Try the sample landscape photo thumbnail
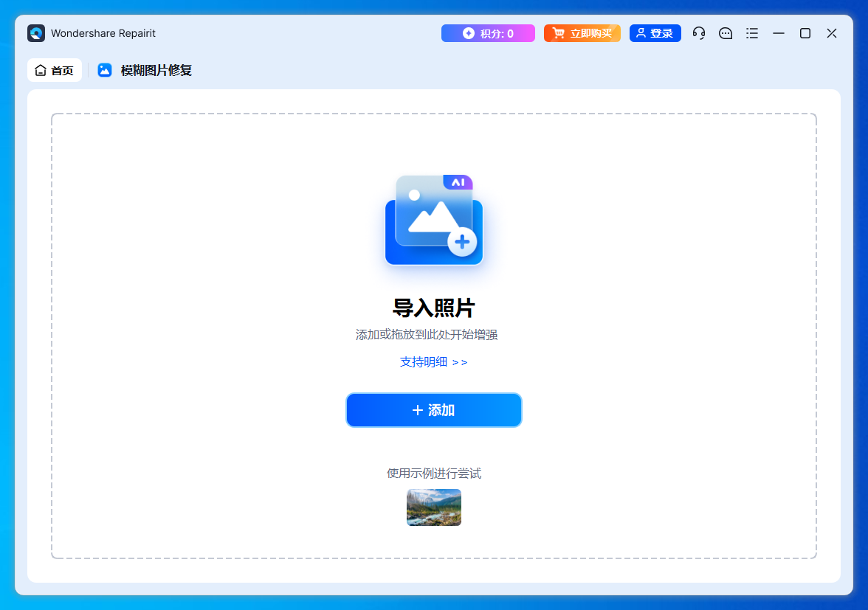The height and width of the screenshot is (610, 868). point(433,507)
